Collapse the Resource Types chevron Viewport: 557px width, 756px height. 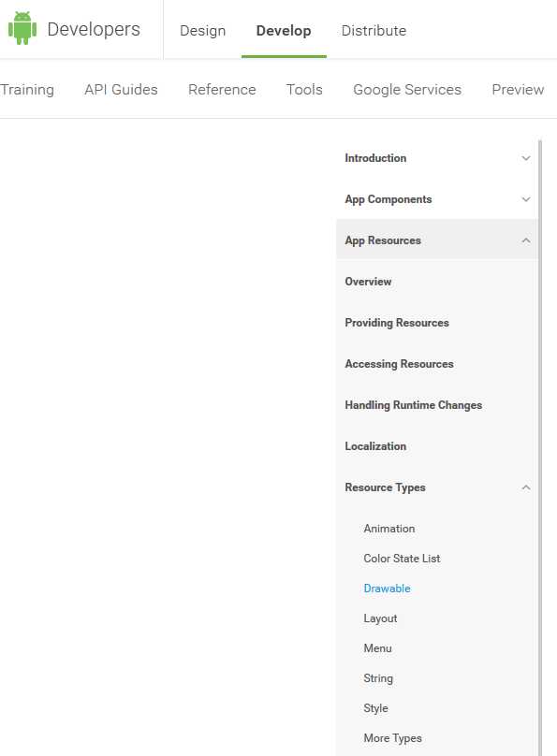526,487
